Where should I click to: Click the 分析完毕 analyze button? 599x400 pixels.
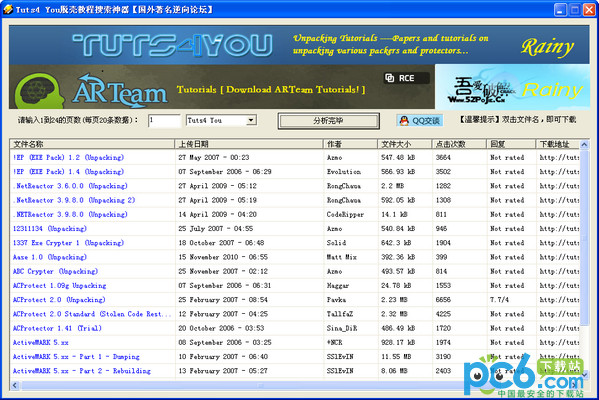click(x=329, y=121)
